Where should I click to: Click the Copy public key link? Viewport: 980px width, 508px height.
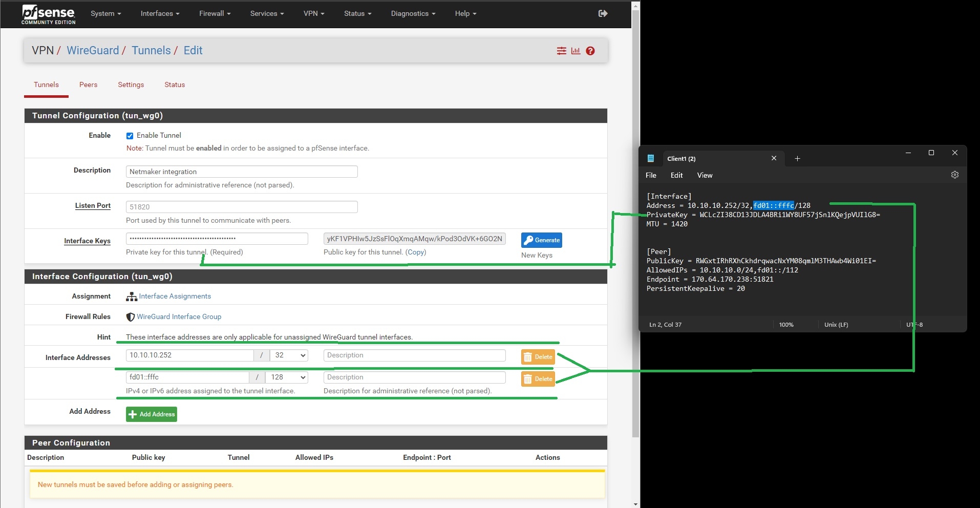click(x=416, y=252)
